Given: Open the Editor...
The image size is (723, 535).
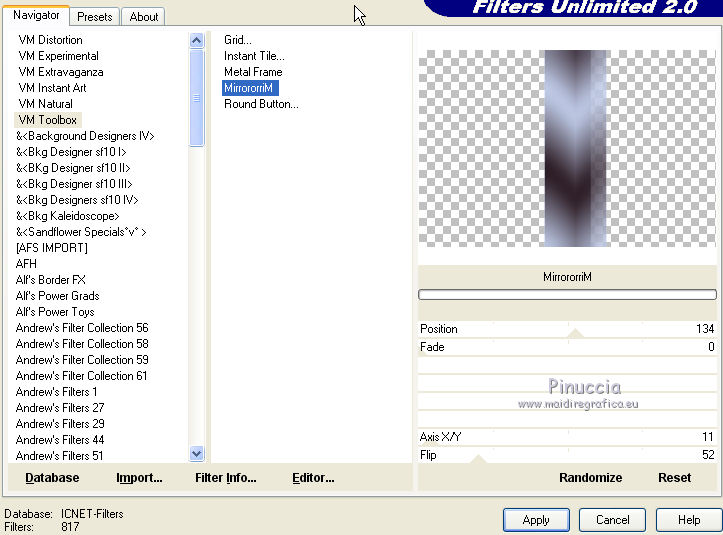Looking at the screenshot, I should 313,478.
